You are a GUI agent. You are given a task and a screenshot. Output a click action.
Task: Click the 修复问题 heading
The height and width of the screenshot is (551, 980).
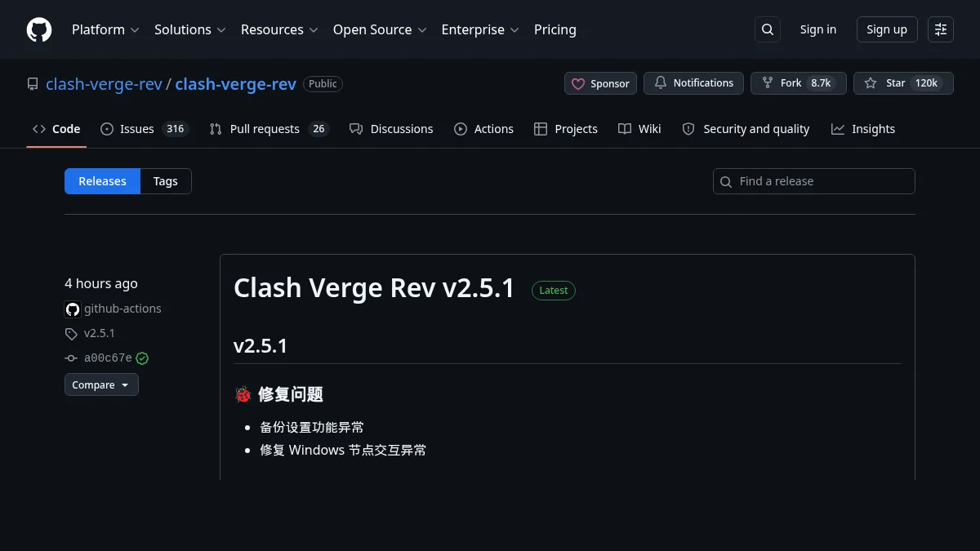[x=291, y=394]
